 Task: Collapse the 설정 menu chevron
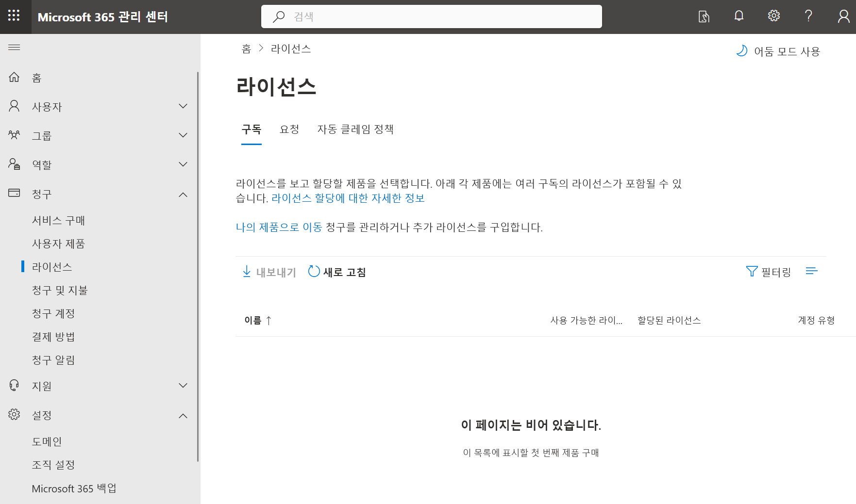(183, 416)
